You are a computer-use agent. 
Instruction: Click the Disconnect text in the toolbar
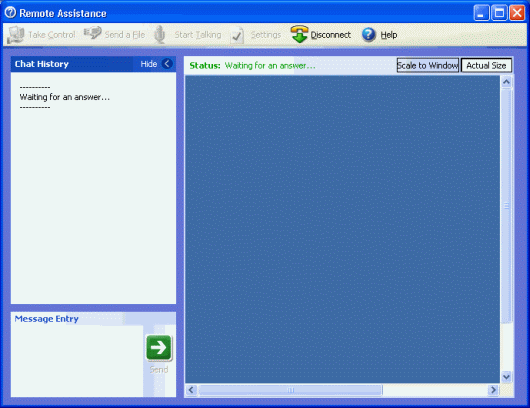[x=331, y=35]
